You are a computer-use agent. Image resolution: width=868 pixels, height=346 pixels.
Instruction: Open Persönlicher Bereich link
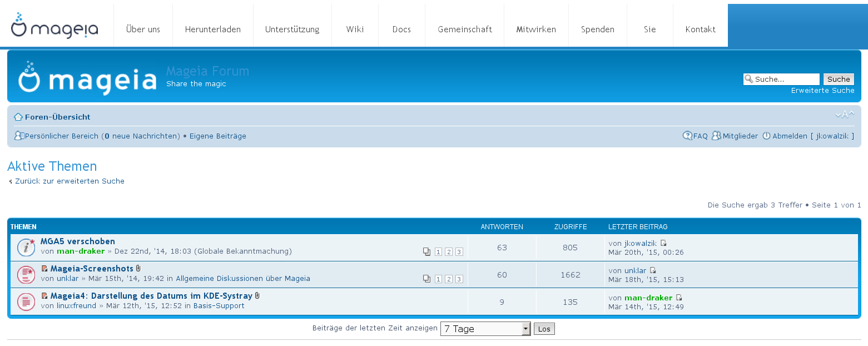coord(62,136)
